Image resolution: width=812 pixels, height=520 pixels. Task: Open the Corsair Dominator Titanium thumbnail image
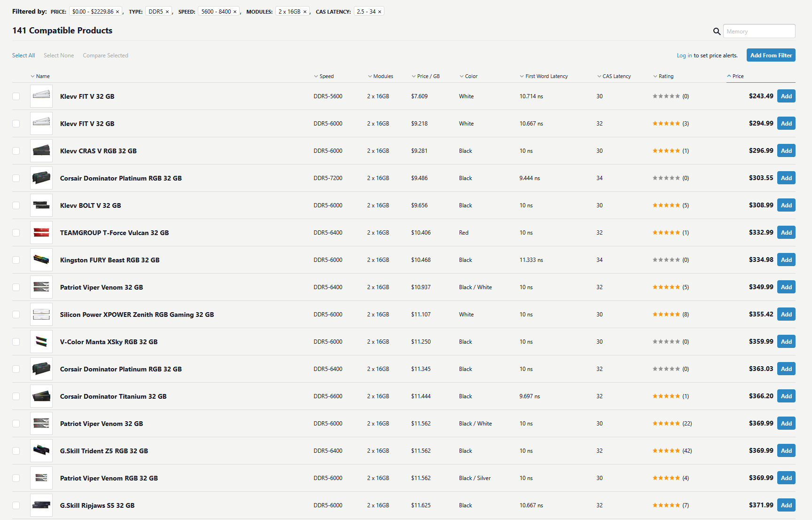point(41,396)
